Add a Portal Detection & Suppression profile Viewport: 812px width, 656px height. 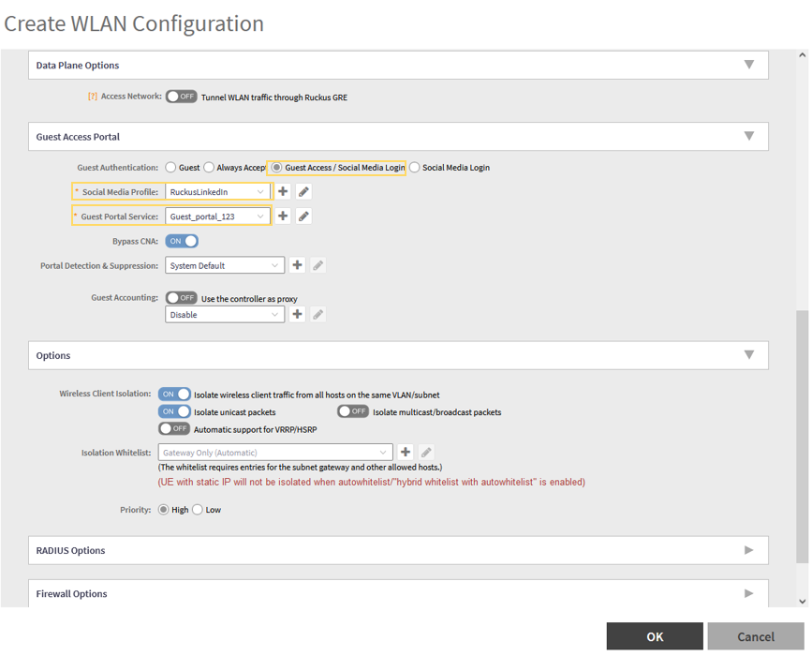[x=297, y=265]
